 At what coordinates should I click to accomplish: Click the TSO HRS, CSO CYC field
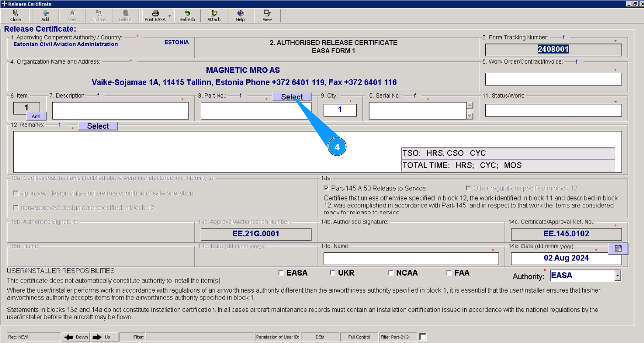pos(508,153)
